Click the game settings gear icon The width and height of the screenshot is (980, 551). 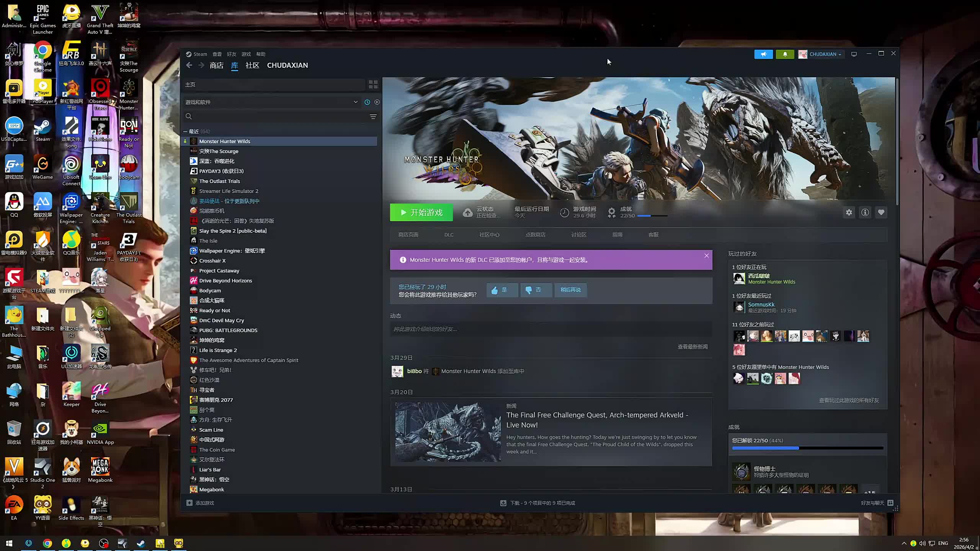point(849,212)
